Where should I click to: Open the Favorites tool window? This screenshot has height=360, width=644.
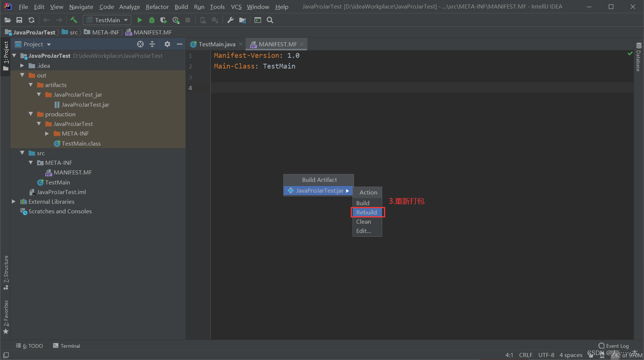[x=6, y=317]
